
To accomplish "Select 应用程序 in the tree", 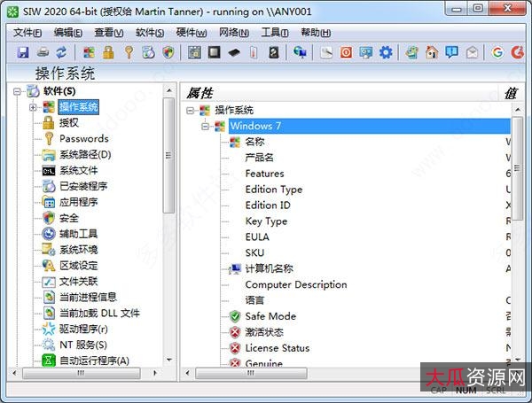I will 79,202.
